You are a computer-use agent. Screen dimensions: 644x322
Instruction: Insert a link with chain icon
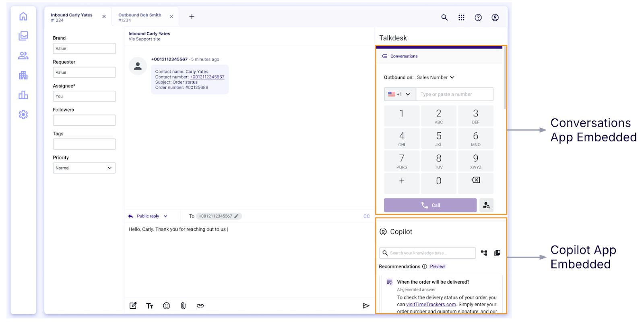(200, 306)
